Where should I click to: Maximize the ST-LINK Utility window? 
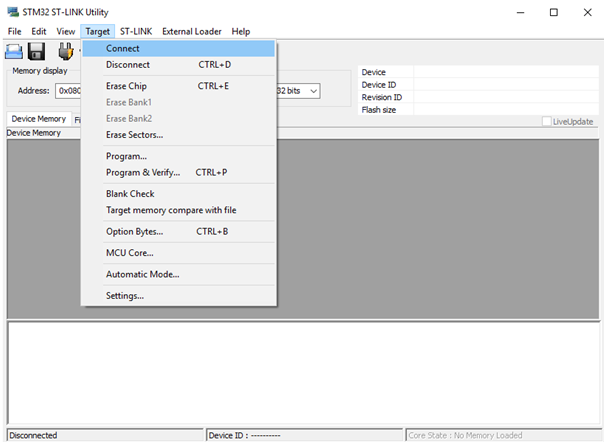(553, 12)
